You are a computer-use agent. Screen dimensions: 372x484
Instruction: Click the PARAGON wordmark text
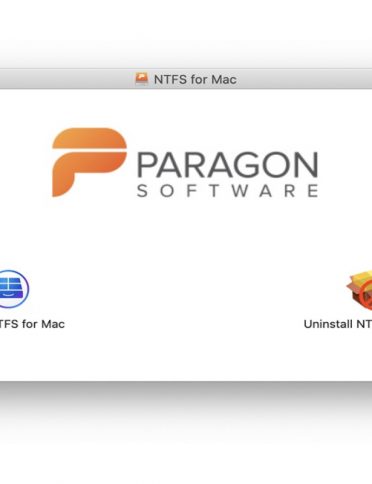227,165
